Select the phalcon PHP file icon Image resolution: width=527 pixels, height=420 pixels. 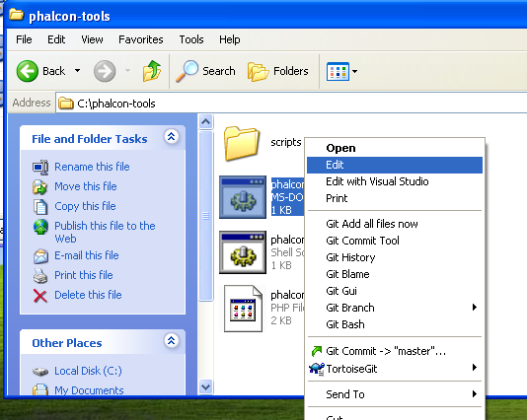[x=243, y=309]
